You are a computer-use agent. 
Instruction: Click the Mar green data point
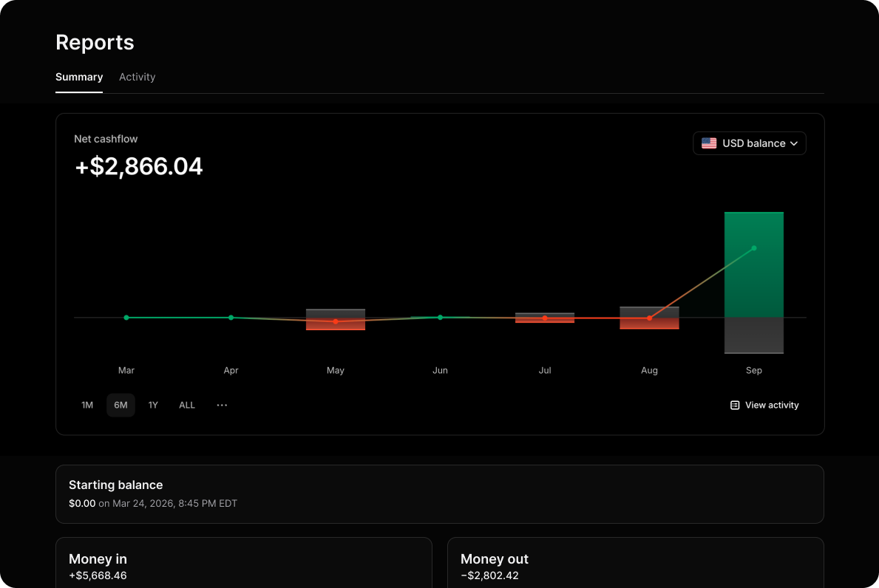tap(126, 318)
